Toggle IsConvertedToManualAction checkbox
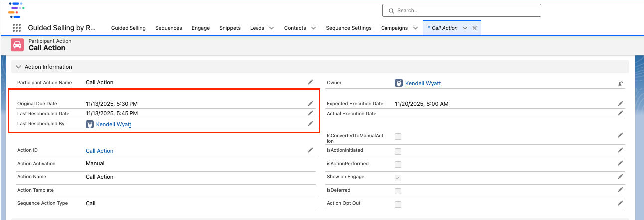Screen dimensions: 644x220 click(398, 136)
